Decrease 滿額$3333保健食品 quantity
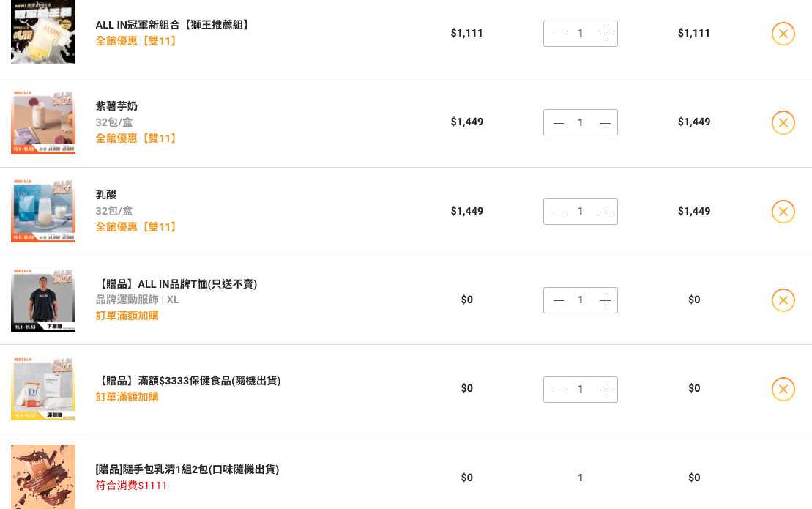 coord(558,390)
